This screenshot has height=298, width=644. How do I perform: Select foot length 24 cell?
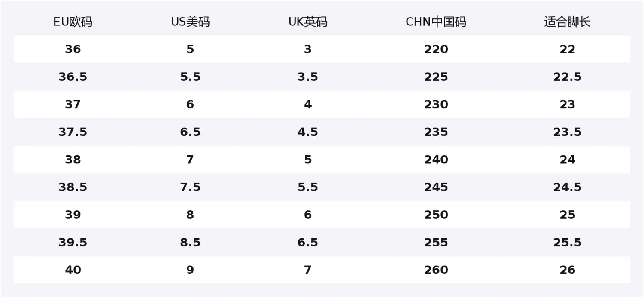point(567,160)
